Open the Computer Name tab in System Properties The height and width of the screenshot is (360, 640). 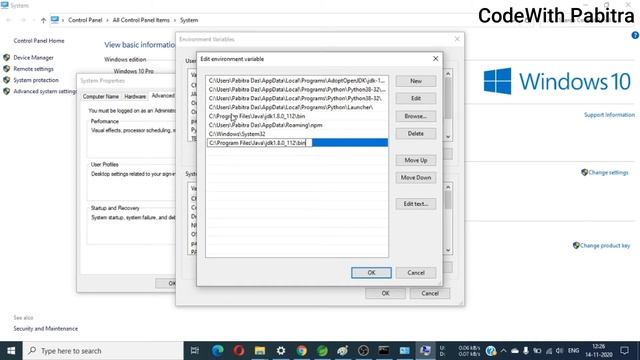pyautogui.click(x=101, y=97)
